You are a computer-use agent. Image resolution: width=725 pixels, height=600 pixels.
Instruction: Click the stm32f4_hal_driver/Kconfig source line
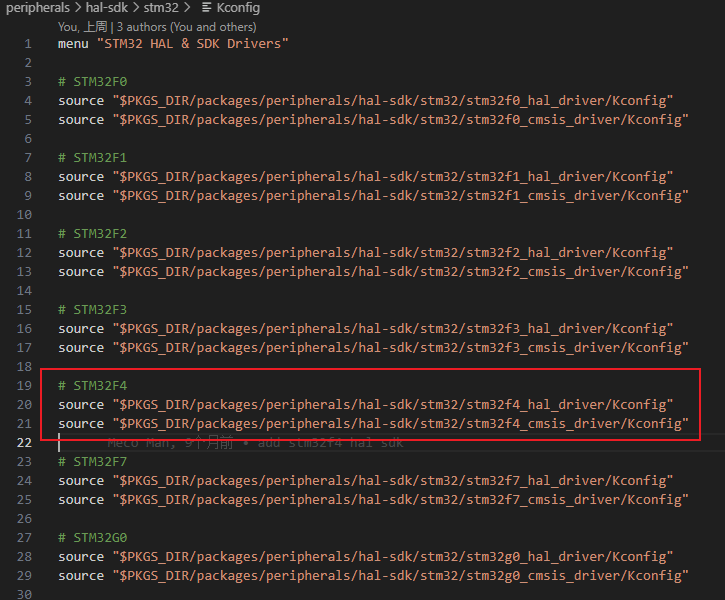tap(365, 405)
